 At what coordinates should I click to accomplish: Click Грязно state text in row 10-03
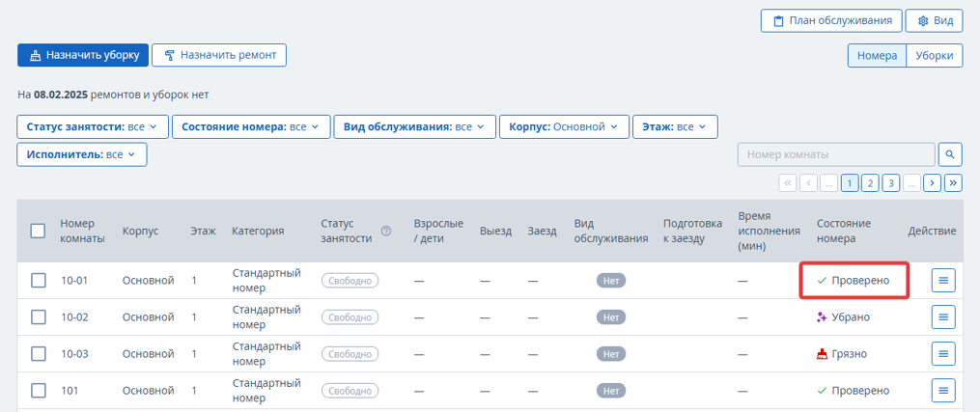pos(850,354)
